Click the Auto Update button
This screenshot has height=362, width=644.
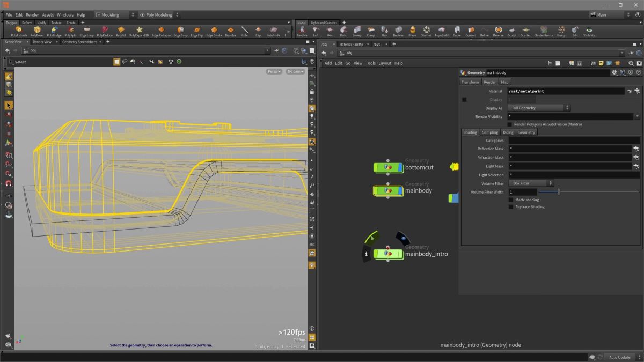point(620,357)
